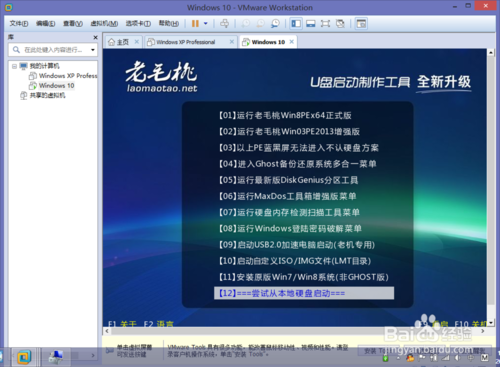Select boot entry [09] 启动USB2.0加速

click(x=297, y=245)
